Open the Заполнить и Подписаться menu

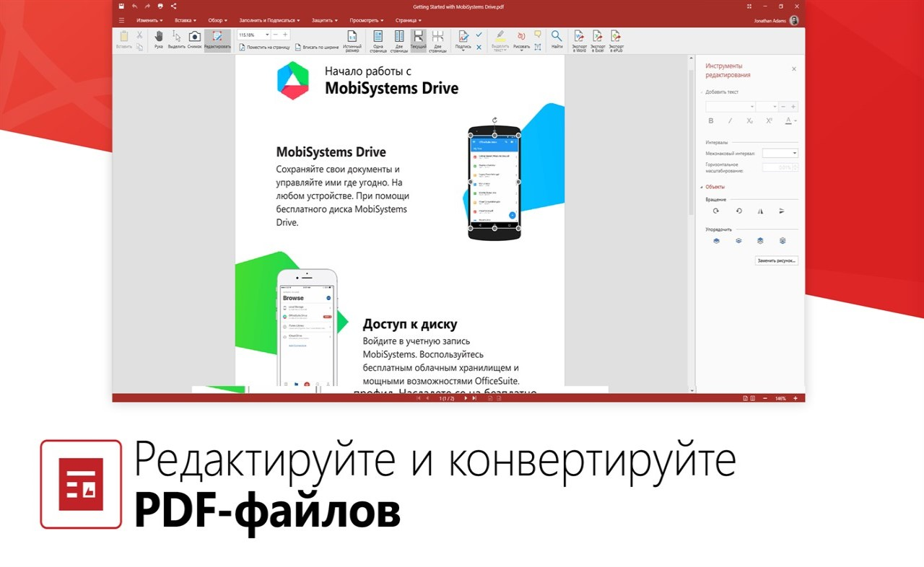(x=271, y=20)
